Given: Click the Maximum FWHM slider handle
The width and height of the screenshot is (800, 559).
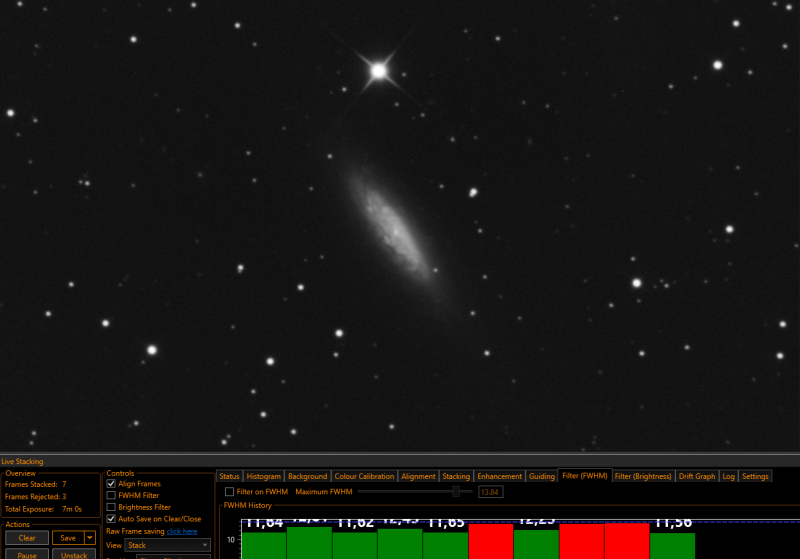Looking at the screenshot, I should click(456, 491).
